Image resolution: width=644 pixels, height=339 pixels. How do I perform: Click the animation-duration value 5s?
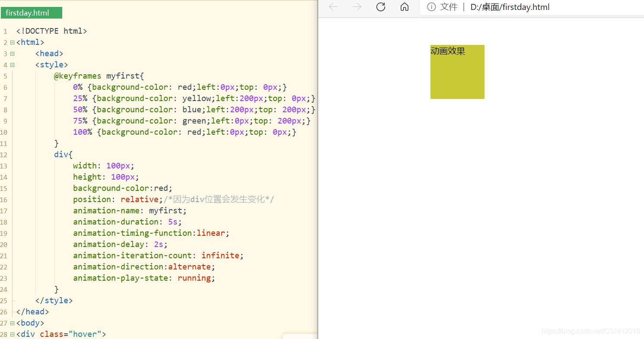point(173,222)
